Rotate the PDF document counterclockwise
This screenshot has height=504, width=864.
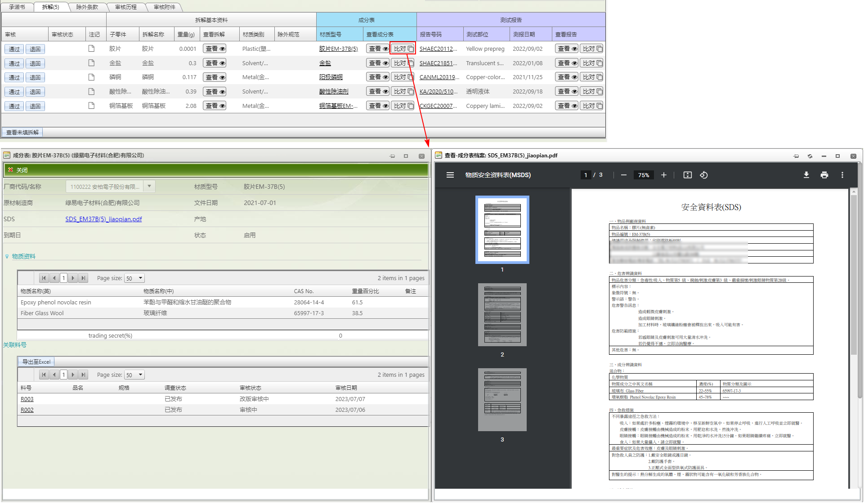pos(704,175)
